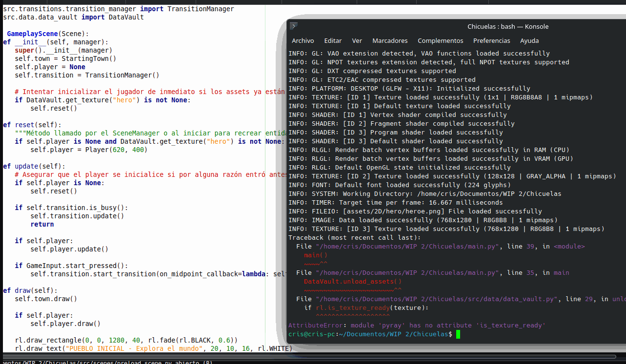Open the Archivo menu in Konsole
Image resolution: width=626 pixels, height=364 pixels.
303,41
